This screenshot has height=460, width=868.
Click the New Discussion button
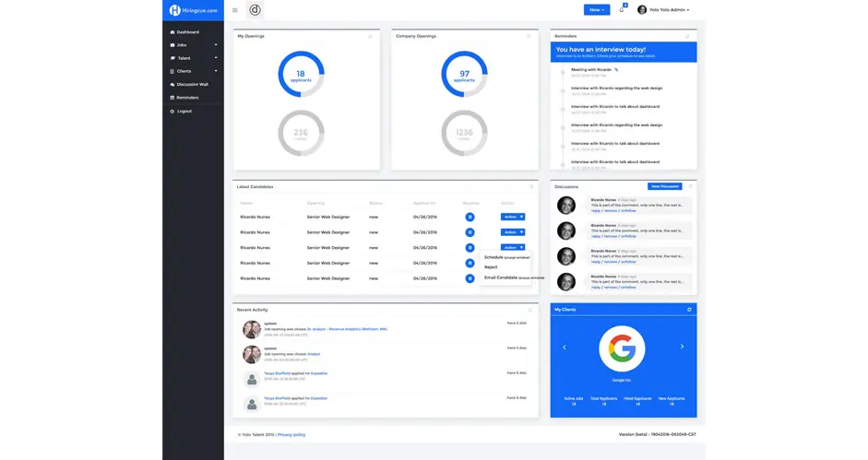pyautogui.click(x=664, y=186)
